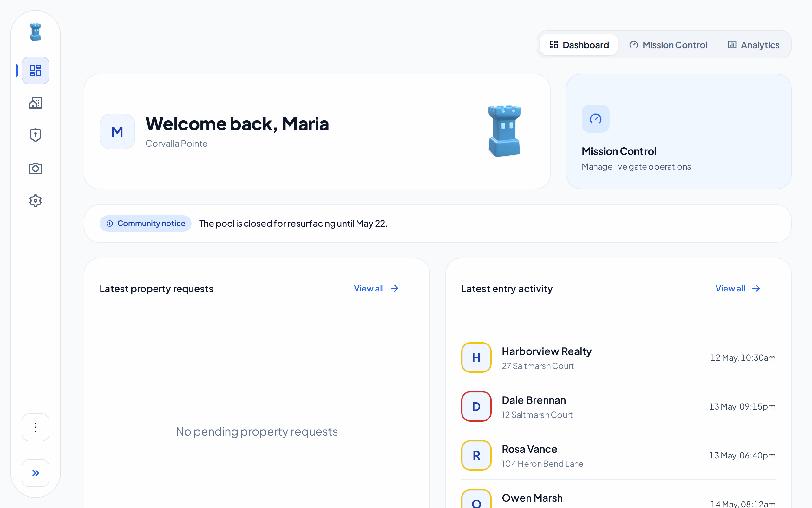The width and height of the screenshot is (812, 508).
Task: Click the D avatar for Dale Brennan
Action: pos(476,406)
